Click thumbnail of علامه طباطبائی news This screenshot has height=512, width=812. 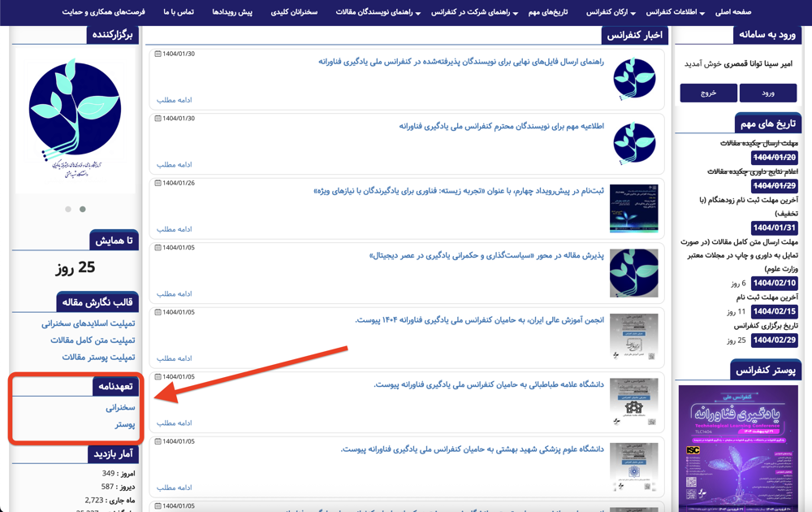(634, 402)
